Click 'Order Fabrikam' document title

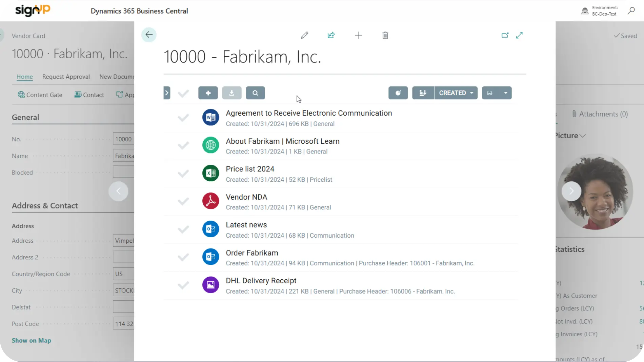pyautogui.click(x=252, y=253)
